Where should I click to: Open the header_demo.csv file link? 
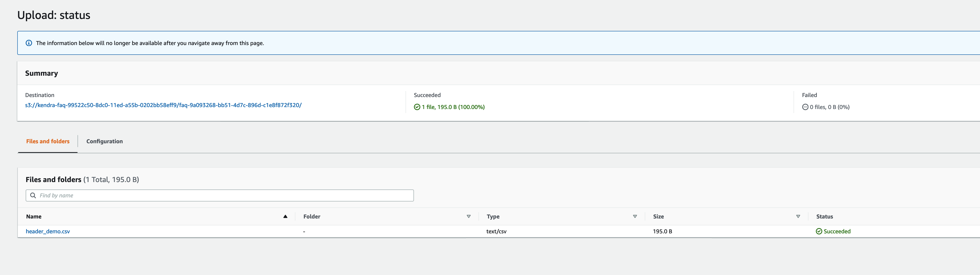coord(48,231)
